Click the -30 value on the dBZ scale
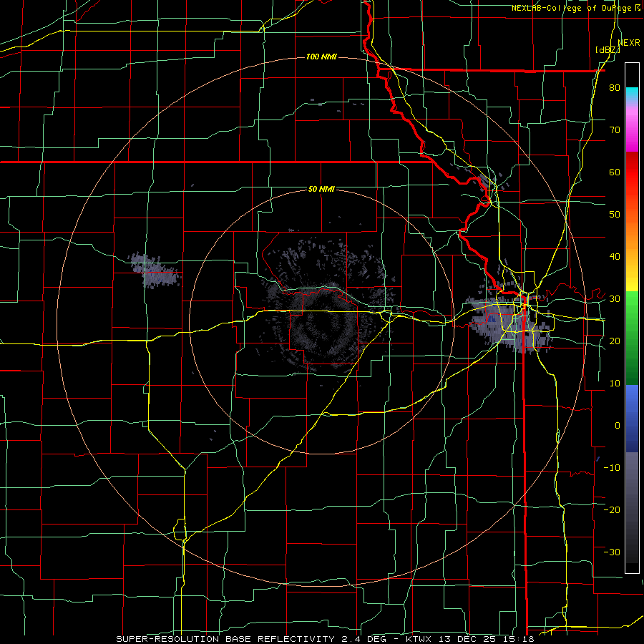 point(612,552)
